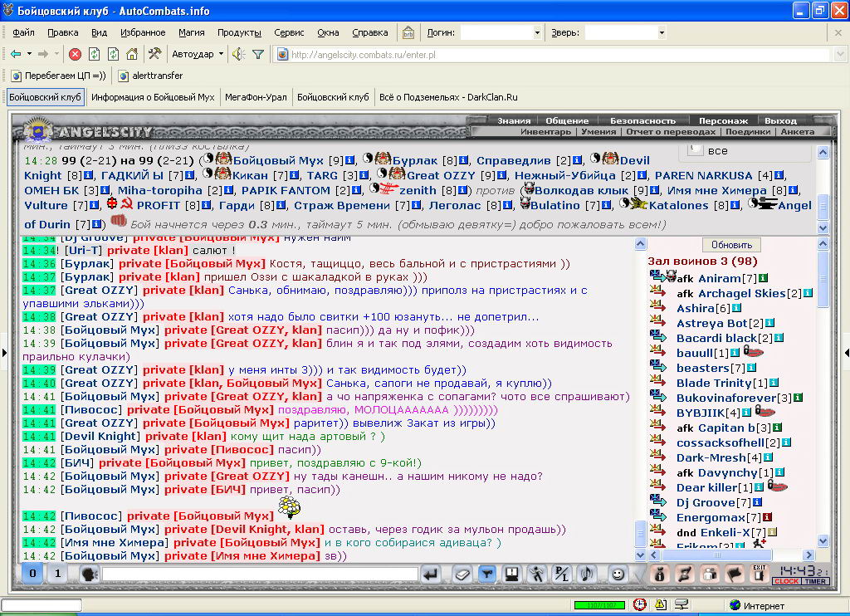Image resolution: width=850 pixels, height=616 pixels.
Task: Open the alerttransfer bookmark
Action: tap(151, 76)
